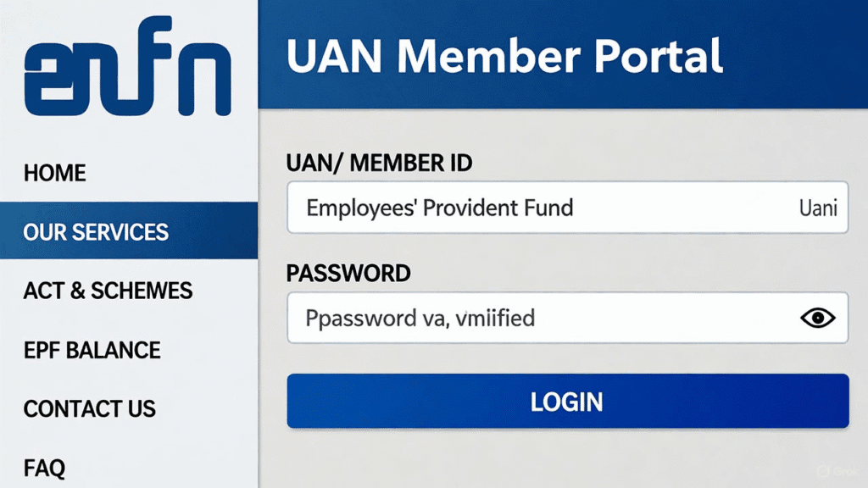Select CONTACT US from the sidebar
Screen dimensions: 868x488
(89, 408)
